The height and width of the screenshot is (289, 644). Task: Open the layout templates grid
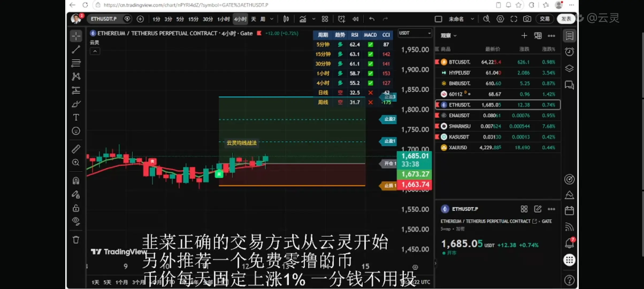325,19
